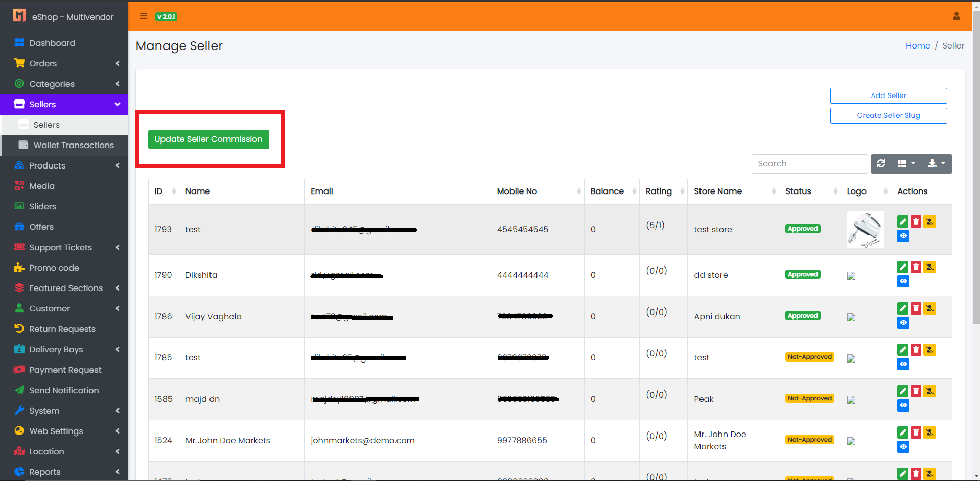
Task: Expand the Customer sidebar menu
Action: click(64, 308)
